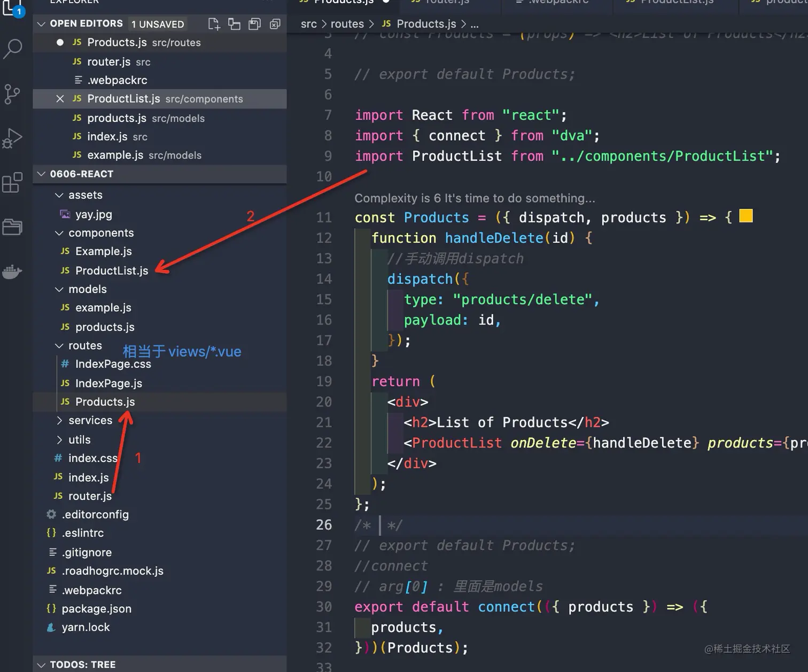Click the Complexity is 6 code lens
The image size is (808, 672).
(x=475, y=198)
